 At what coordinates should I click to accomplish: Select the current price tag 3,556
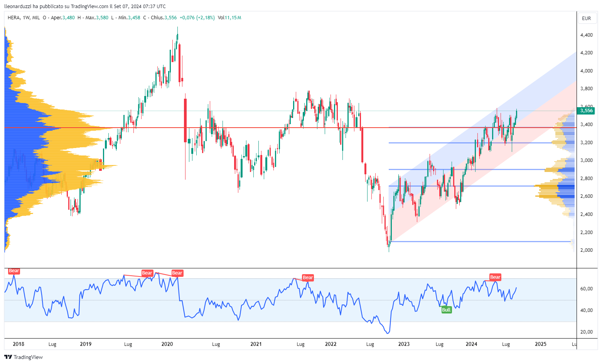(586, 111)
